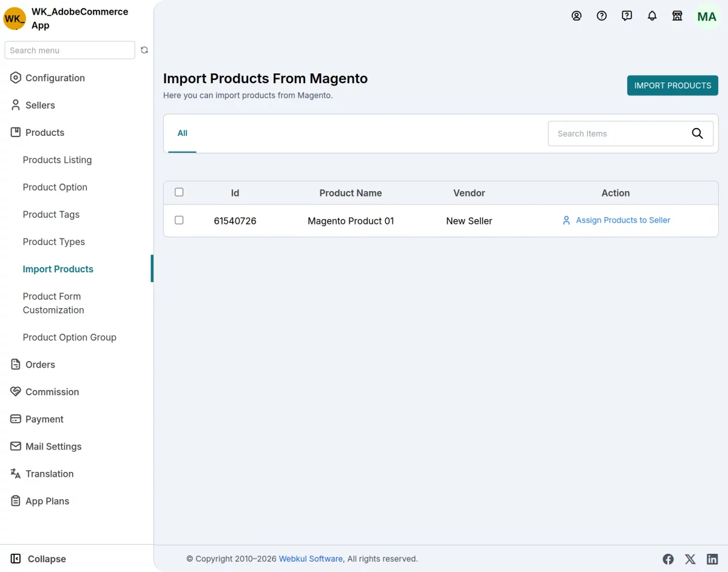
Task: Click Assign Products to Seller link
Action: [622, 220]
